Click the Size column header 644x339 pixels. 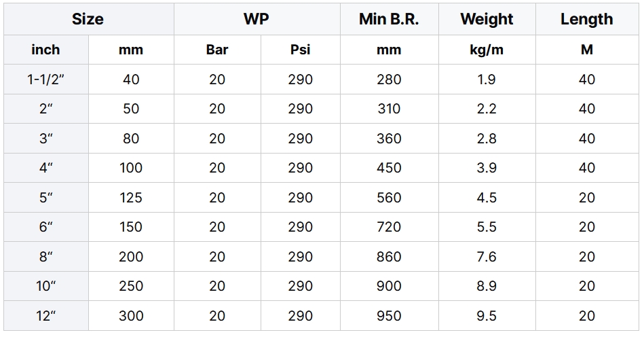(89, 19)
